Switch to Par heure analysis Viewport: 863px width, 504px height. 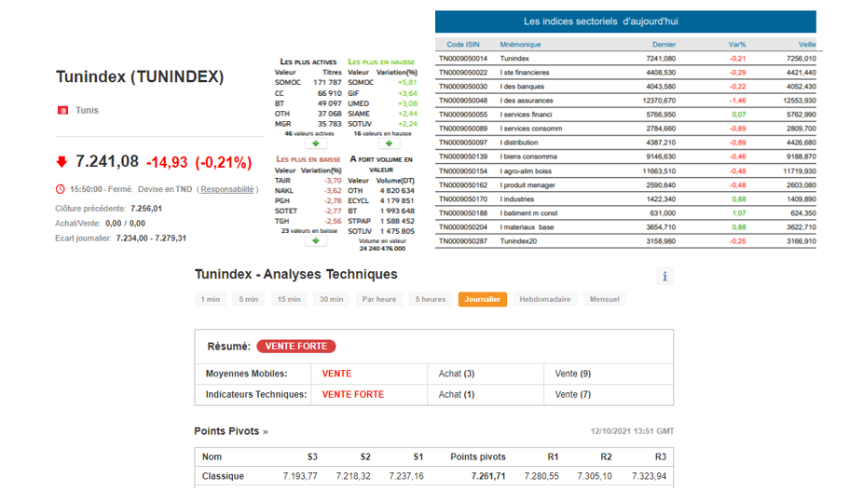tap(379, 299)
